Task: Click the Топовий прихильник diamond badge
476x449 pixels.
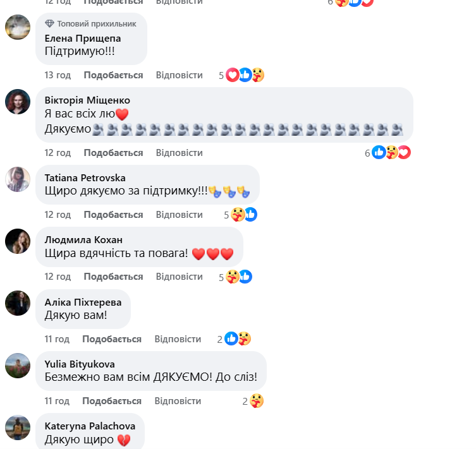Action: (x=49, y=23)
